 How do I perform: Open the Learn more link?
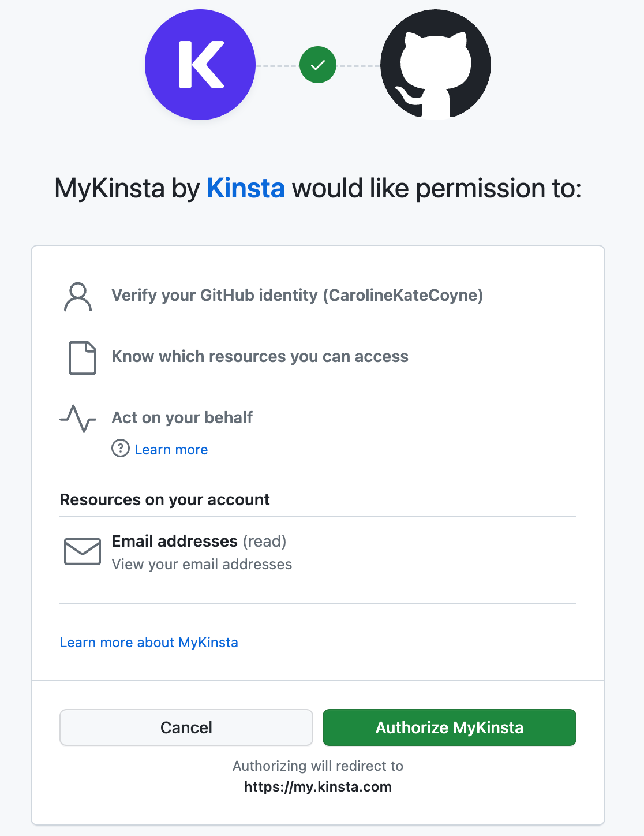(x=171, y=450)
